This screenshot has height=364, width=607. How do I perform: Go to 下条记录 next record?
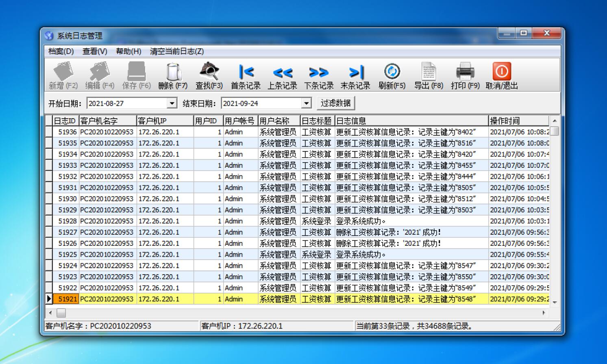(319, 73)
